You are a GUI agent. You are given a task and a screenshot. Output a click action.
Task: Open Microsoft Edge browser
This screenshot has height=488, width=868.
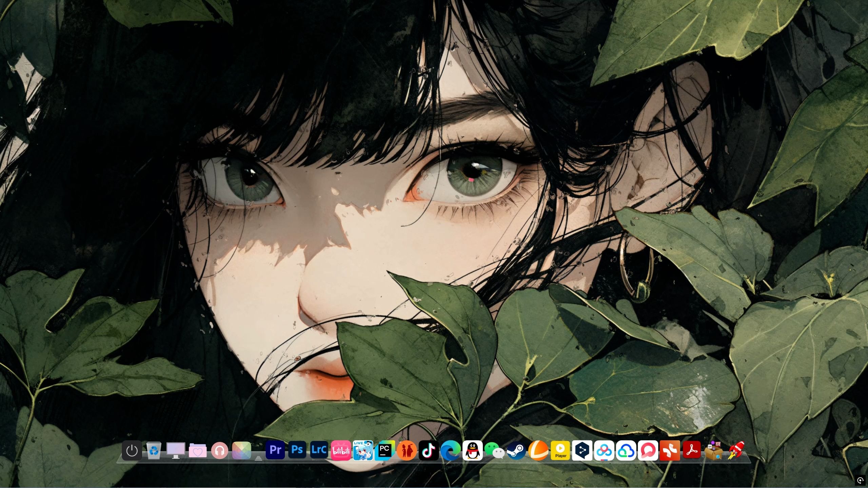[451, 451]
